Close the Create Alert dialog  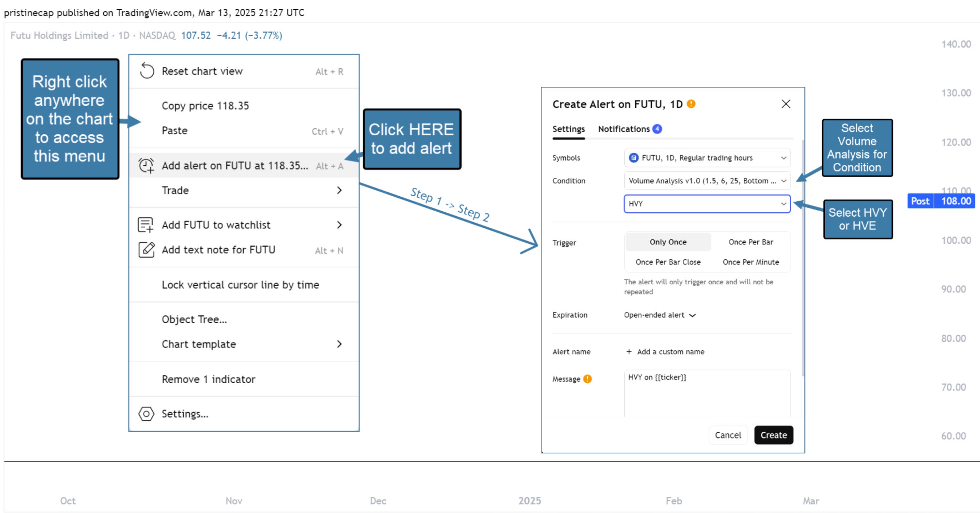[x=786, y=104]
